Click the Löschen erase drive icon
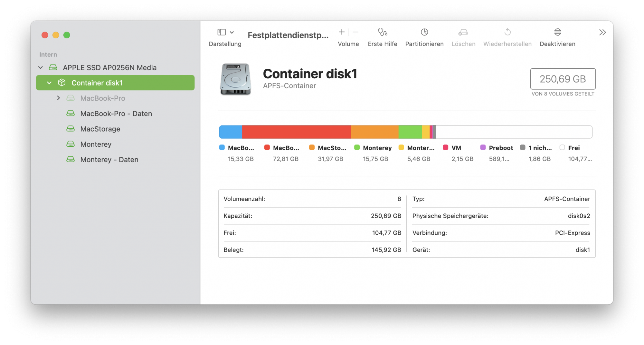The image size is (644, 345). [x=463, y=32]
